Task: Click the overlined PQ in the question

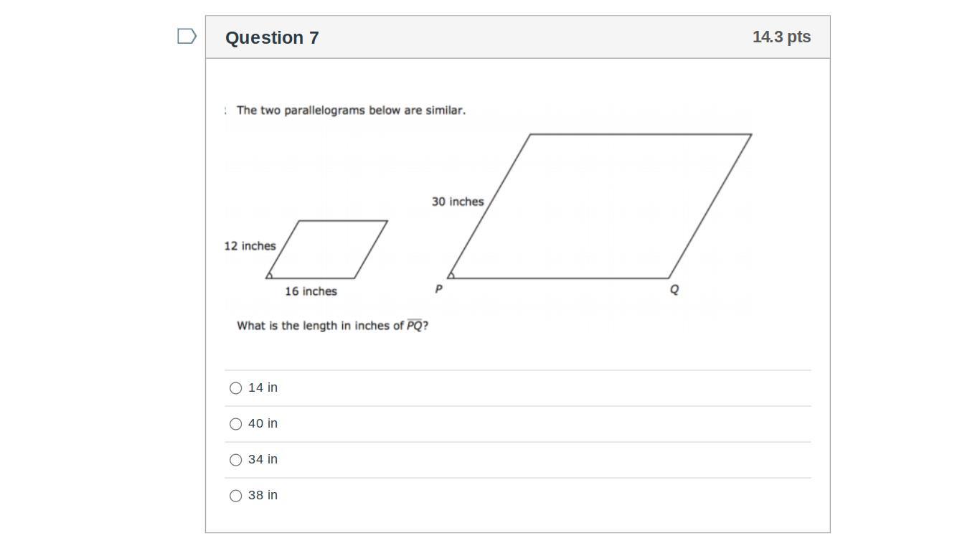Action: [x=415, y=326]
